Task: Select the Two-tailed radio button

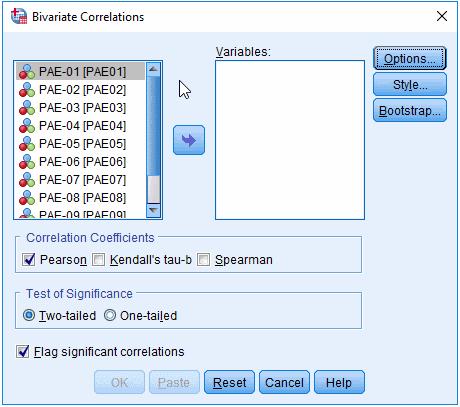Action: pos(29,315)
